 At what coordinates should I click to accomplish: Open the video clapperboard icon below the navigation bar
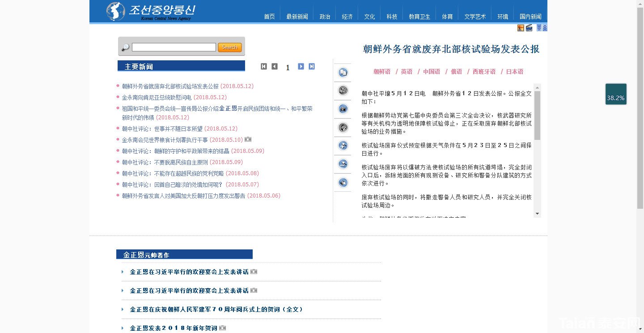(529, 28)
